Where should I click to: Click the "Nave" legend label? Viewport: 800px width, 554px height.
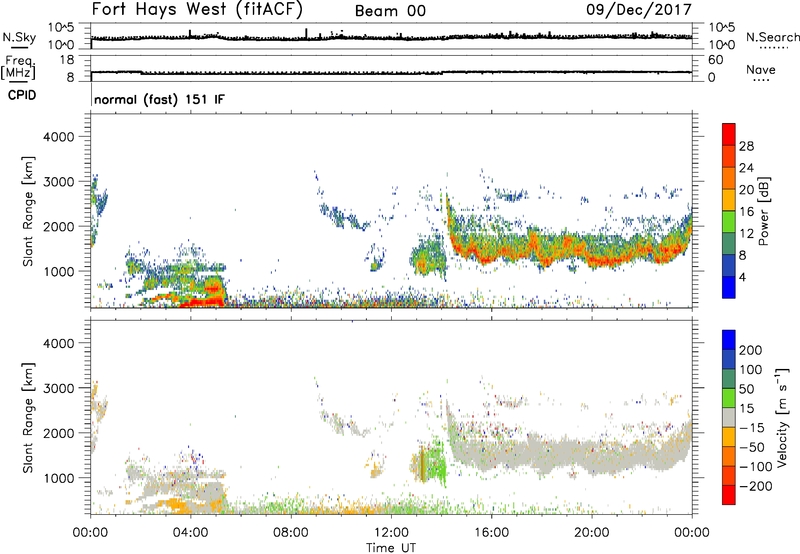click(761, 69)
